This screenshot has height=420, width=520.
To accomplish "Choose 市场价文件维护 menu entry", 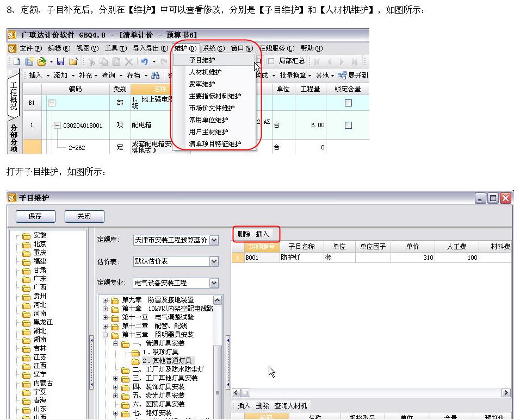I will (x=214, y=108).
